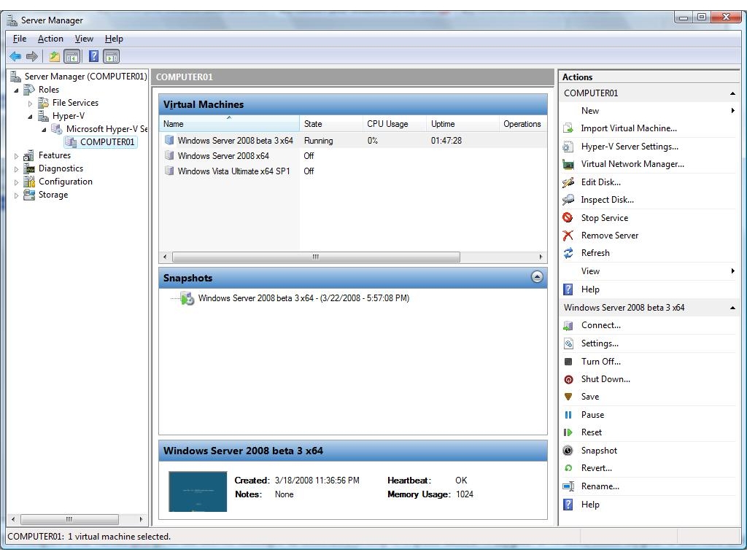Click the Stop Service action
Screen dimensions: 747x560
[604, 217]
